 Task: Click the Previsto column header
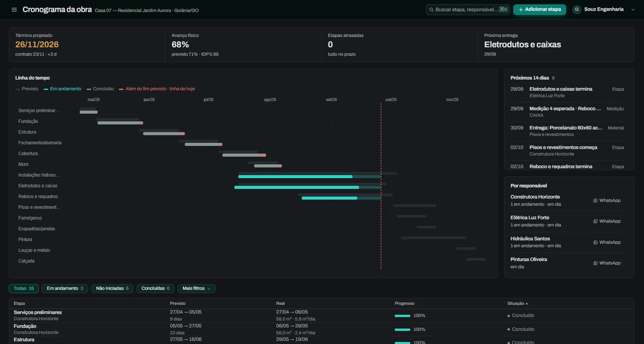(x=178, y=303)
